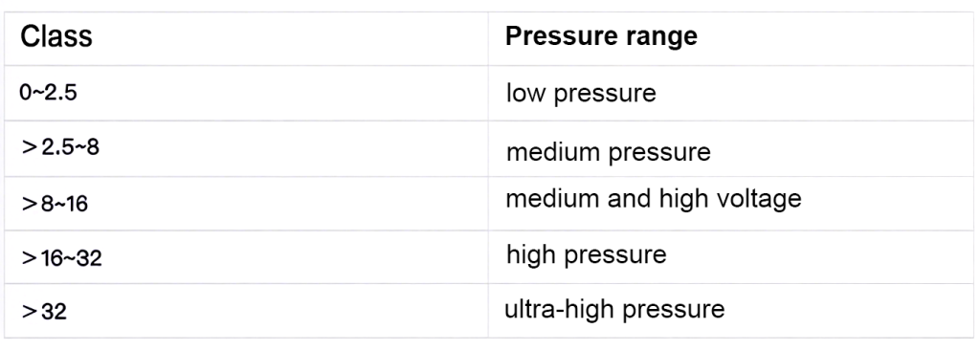This screenshot has width=980, height=351.
Task: Click the >32 class cell
Action: pos(246,311)
